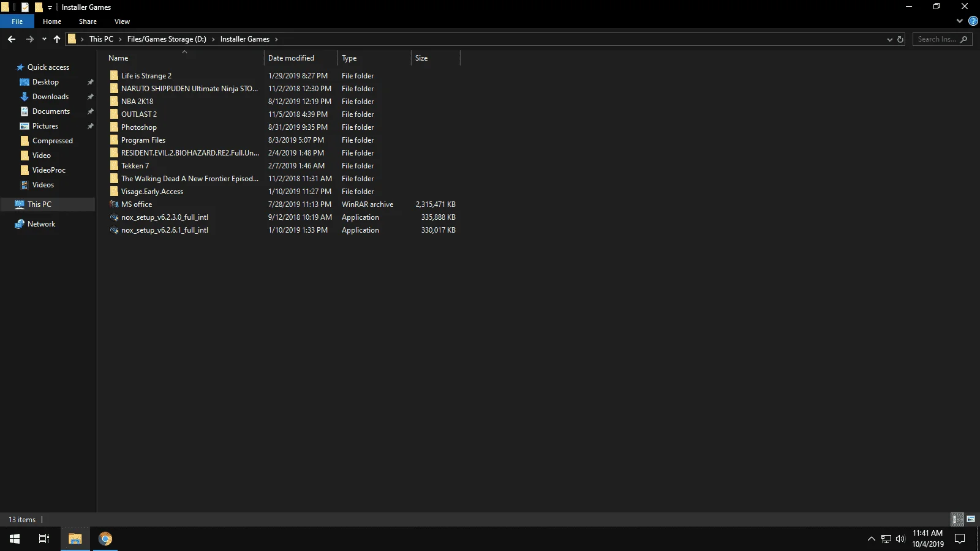Switch to Large icons view layout button
The height and width of the screenshot is (551, 980).
tap(971, 519)
